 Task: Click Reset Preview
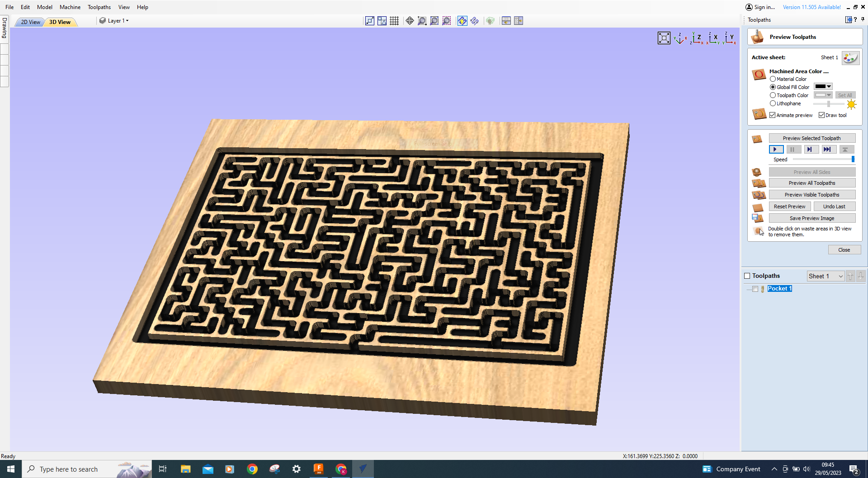click(789, 206)
